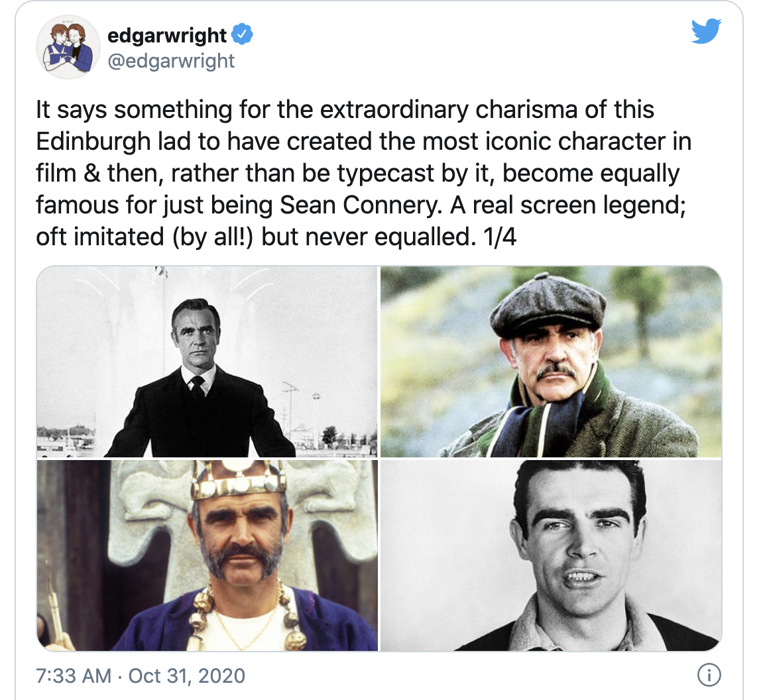
Task: Click the "1/4" thread marker in tweet
Action: coord(500,237)
